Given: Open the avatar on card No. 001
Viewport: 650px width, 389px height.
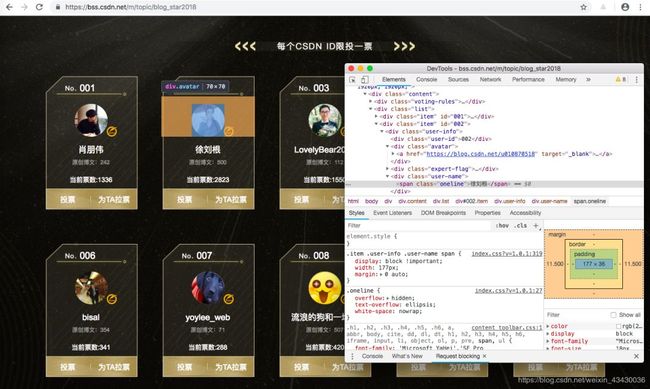Looking at the screenshot, I should click(x=91, y=120).
